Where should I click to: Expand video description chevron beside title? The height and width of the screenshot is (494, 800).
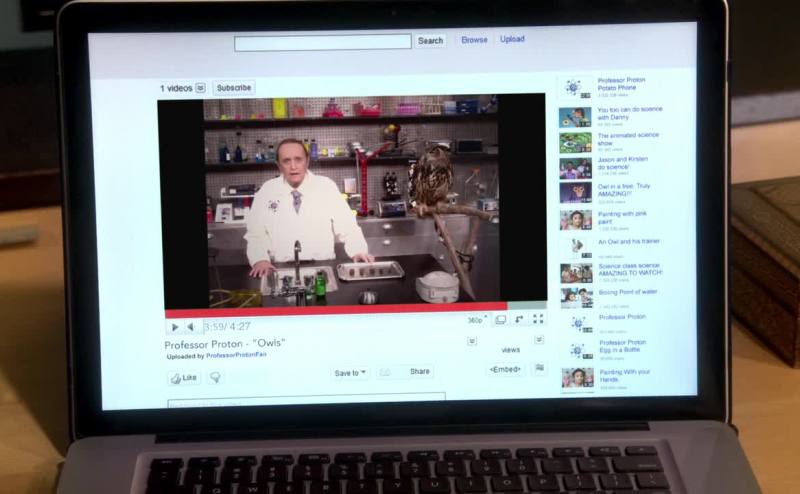471,341
